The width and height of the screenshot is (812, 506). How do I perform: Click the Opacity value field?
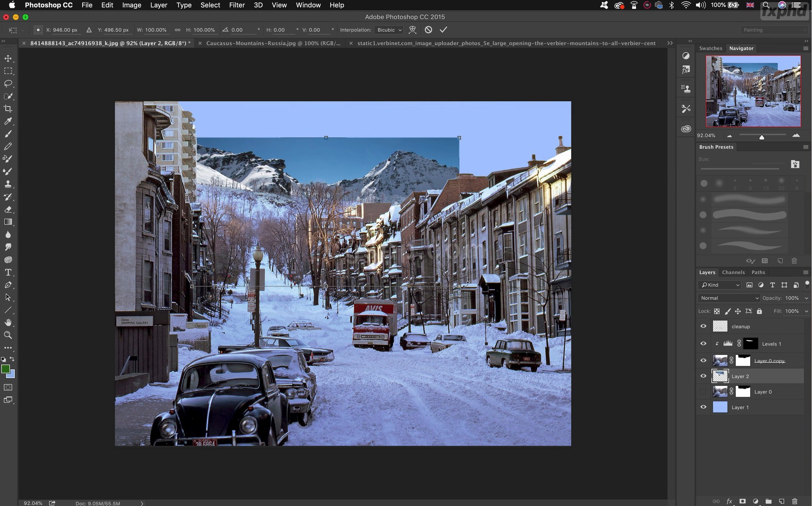(x=792, y=298)
